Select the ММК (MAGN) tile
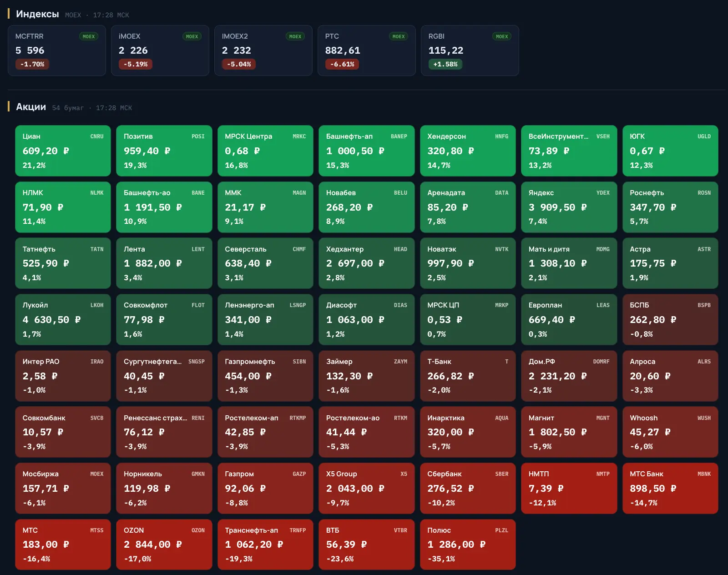Screen dimensions: 728x575 click(x=265, y=207)
